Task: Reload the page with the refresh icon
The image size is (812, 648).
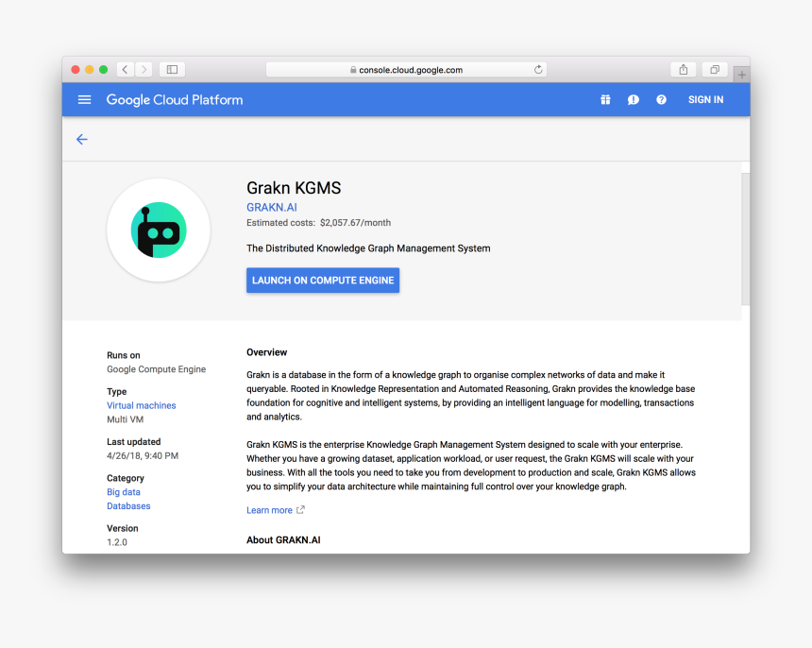Action: coord(537,68)
